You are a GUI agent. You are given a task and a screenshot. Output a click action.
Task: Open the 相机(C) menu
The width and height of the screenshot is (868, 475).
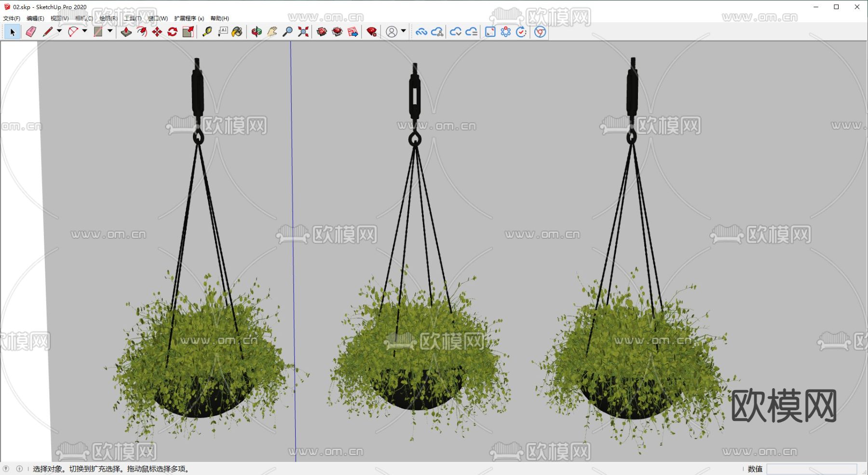[x=83, y=18]
